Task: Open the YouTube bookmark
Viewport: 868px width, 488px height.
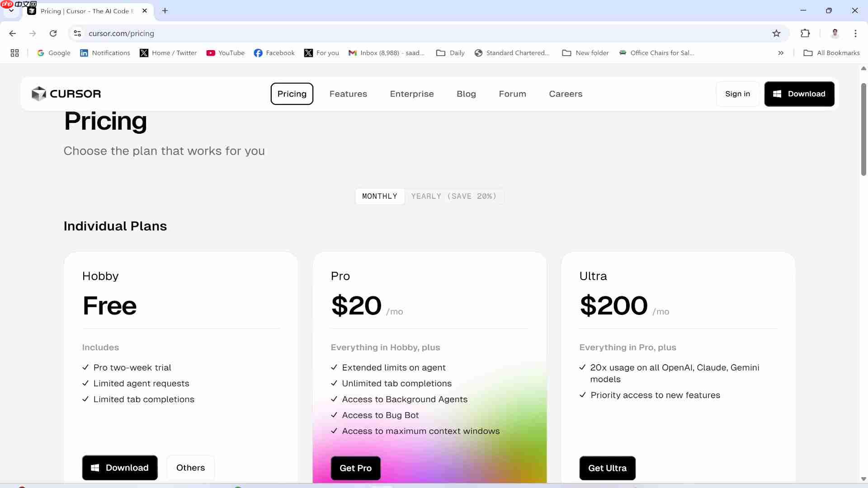Action: [225, 53]
